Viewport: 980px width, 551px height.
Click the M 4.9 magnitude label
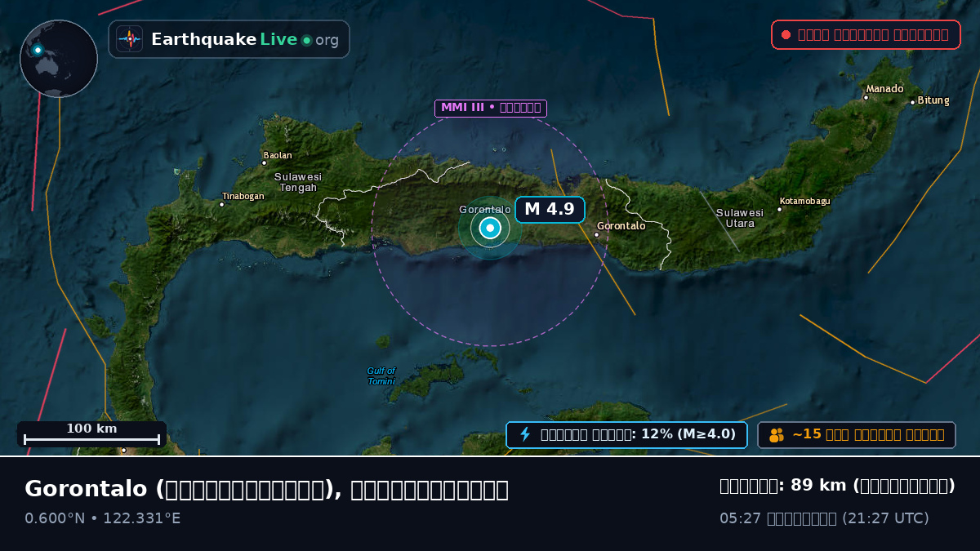tap(550, 209)
